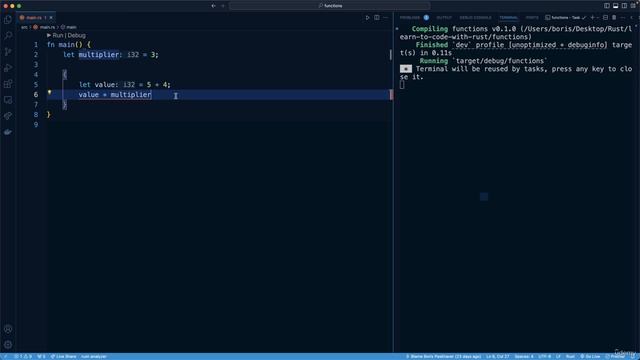Click Ln 6 Col cursor position status

[498, 356]
